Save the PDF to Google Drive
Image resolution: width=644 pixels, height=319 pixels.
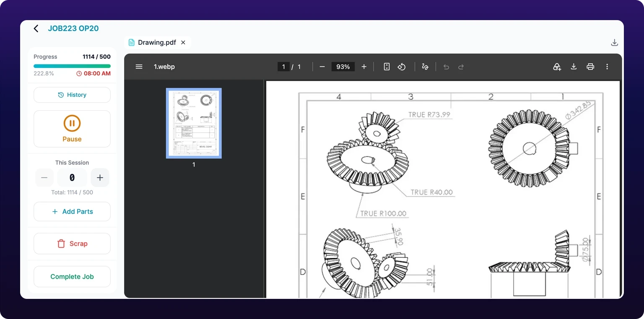(557, 67)
